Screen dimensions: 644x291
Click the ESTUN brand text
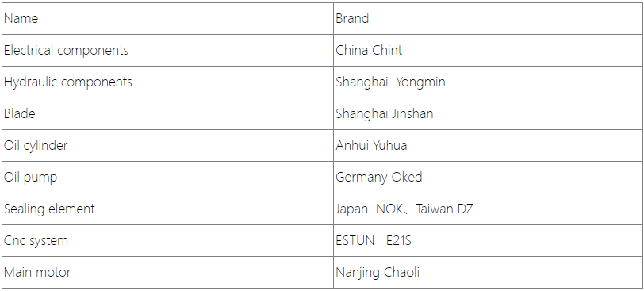355,240
